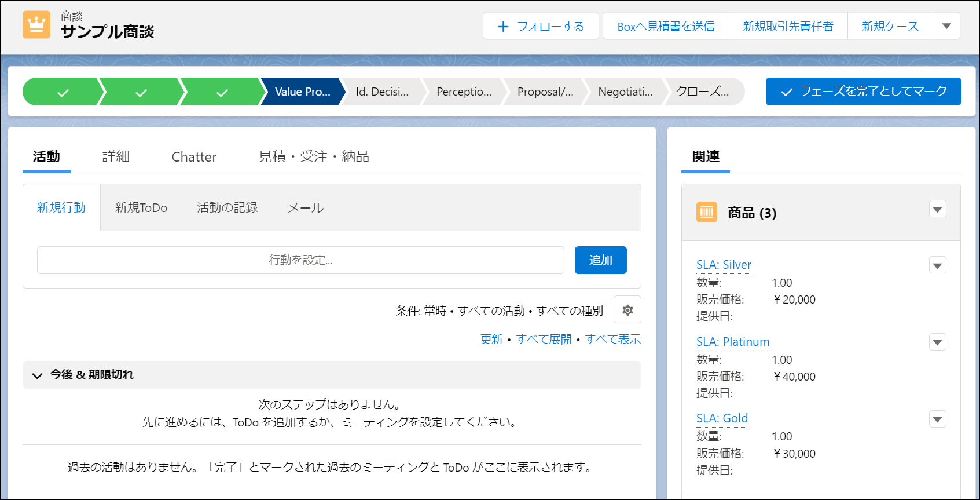This screenshot has height=500, width=980.
Task: Click the orange Products list icon
Action: click(x=706, y=213)
